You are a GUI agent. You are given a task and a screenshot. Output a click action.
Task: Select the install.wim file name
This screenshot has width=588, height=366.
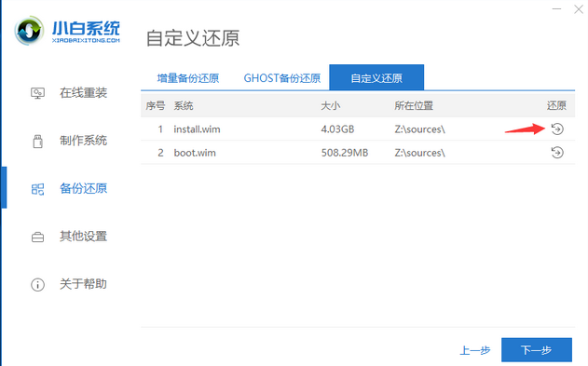tap(197, 129)
